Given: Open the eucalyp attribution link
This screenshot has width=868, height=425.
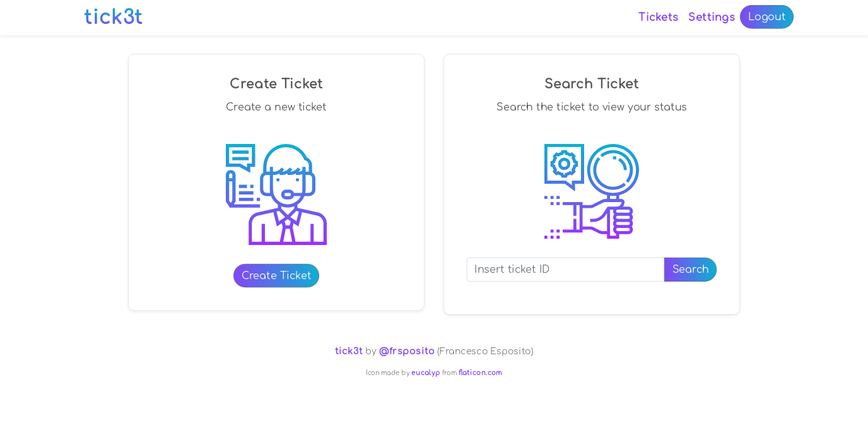Looking at the screenshot, I should click(x=426, y=373).
